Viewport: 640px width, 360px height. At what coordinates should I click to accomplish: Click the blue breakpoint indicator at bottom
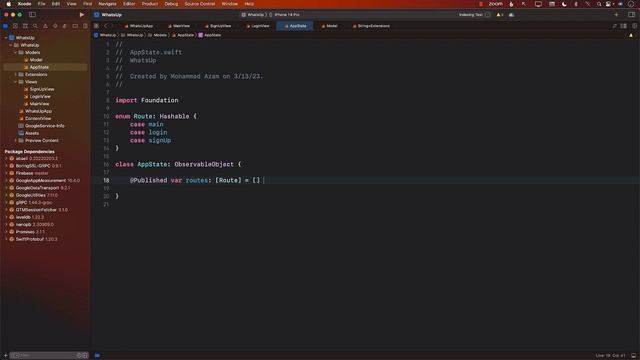click(97, 356)
